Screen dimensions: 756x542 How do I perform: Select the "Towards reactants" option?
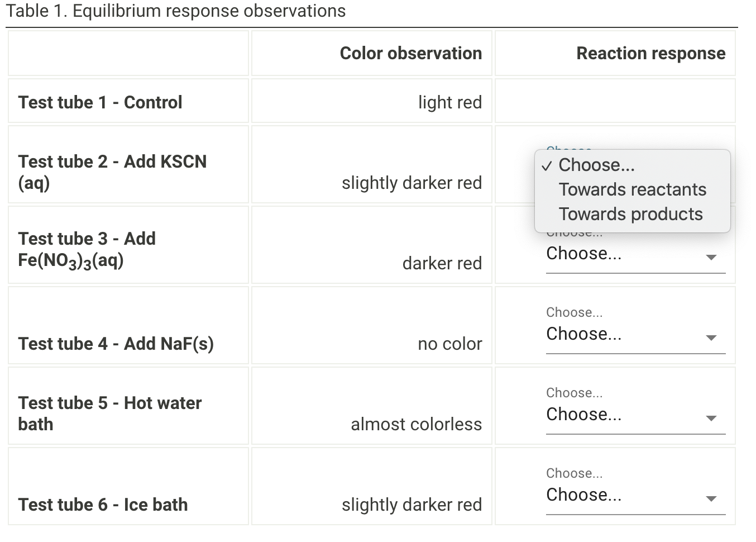point(632,189)
